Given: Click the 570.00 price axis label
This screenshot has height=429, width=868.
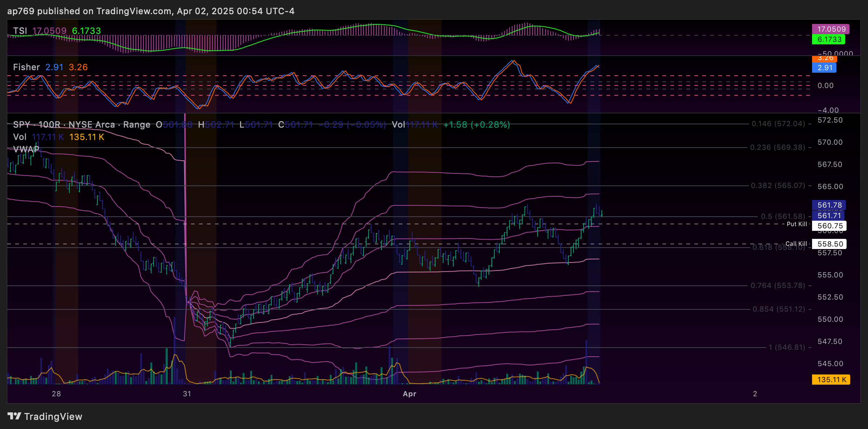Looking at the screenshot, I should click(x=830, y=143).
